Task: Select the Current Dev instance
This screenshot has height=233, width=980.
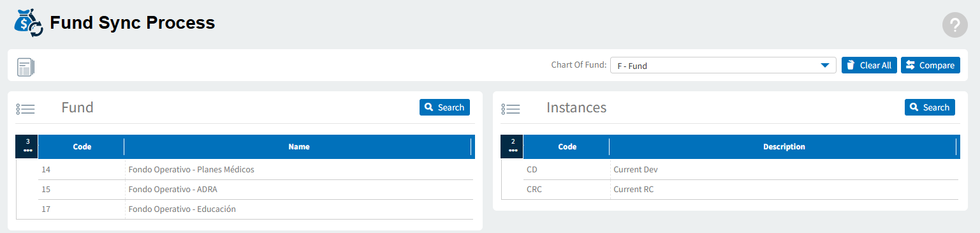Action: tap(784, 169)
